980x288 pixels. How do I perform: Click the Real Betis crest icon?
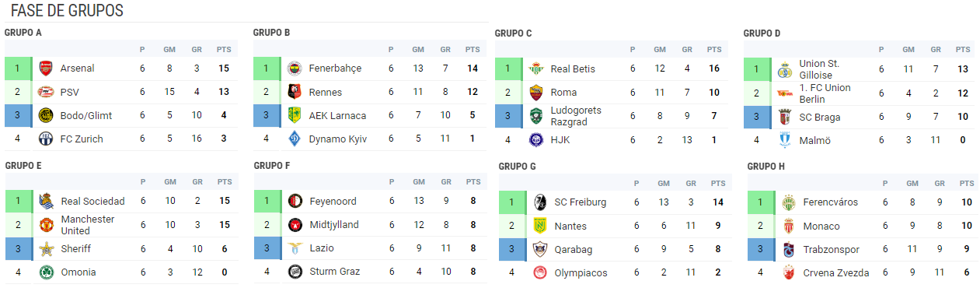click(535, 69)
